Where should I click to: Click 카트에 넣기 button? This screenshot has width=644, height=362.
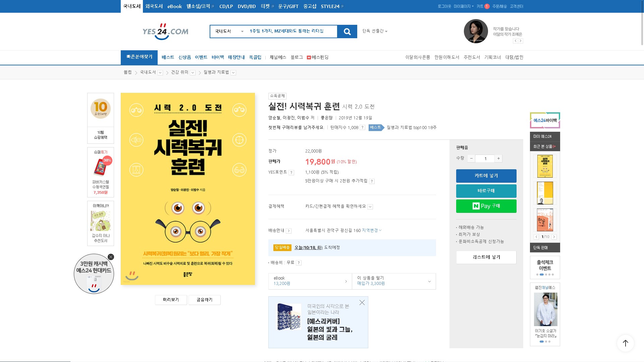(486, 176)
